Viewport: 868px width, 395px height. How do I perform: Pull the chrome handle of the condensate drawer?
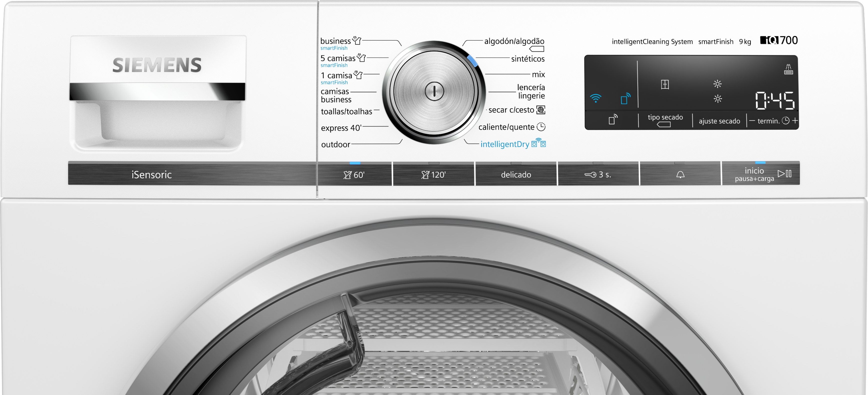(157, 91)
